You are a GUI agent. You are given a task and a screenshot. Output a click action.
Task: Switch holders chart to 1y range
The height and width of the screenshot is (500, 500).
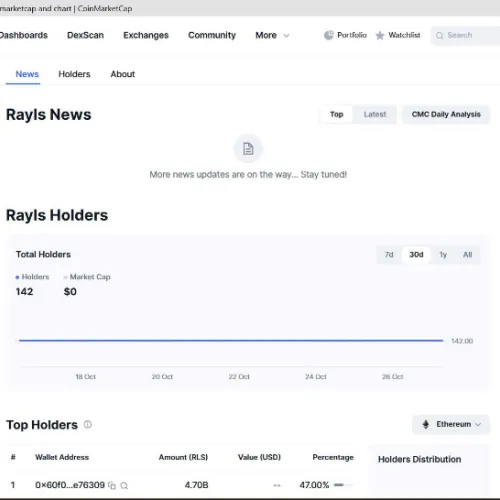click(x=443, y=255)
